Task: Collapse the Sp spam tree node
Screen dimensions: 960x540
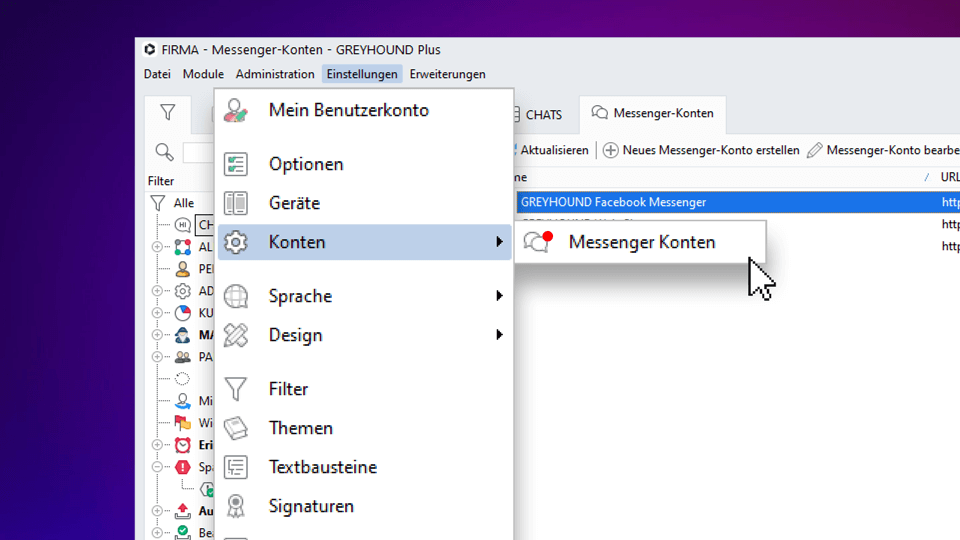Action: 157,467
